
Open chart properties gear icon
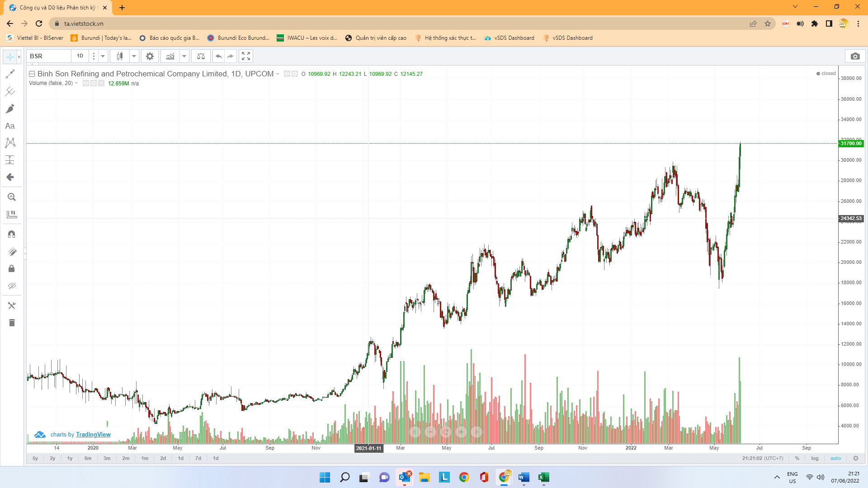[150, 56]
